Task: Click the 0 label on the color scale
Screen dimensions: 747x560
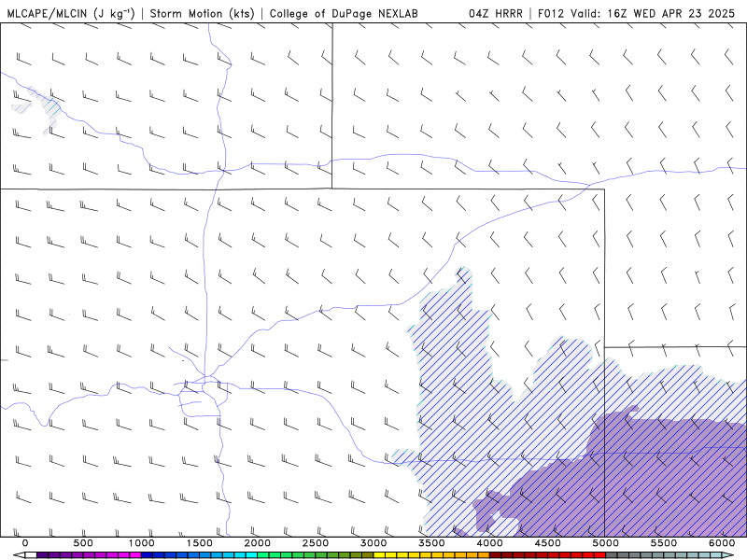Action: click(25, 543)
